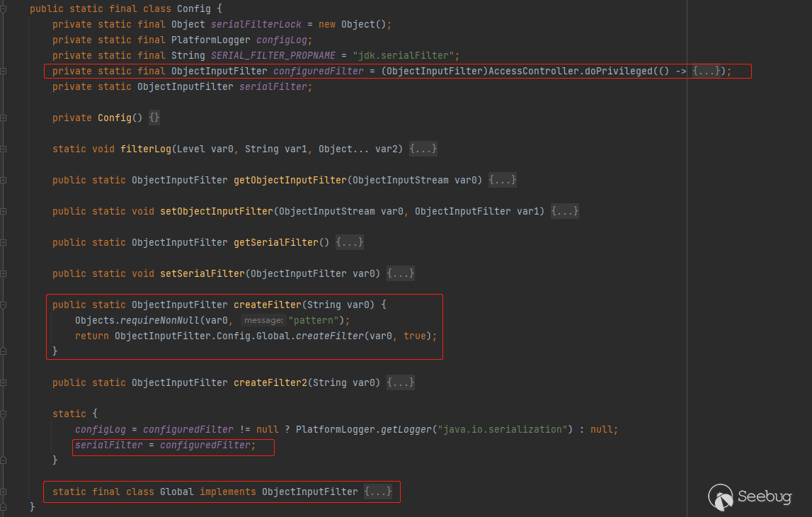812x517 pixels.
Task: Expand the folded {} body of Config() constructor
Action: click(x=154, y=118)
